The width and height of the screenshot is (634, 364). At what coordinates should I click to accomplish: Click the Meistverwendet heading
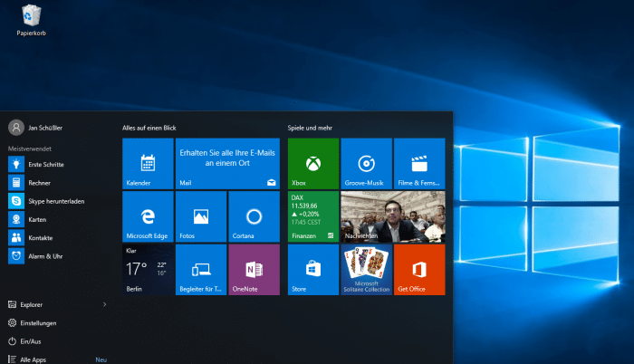[x=30, y=148]
